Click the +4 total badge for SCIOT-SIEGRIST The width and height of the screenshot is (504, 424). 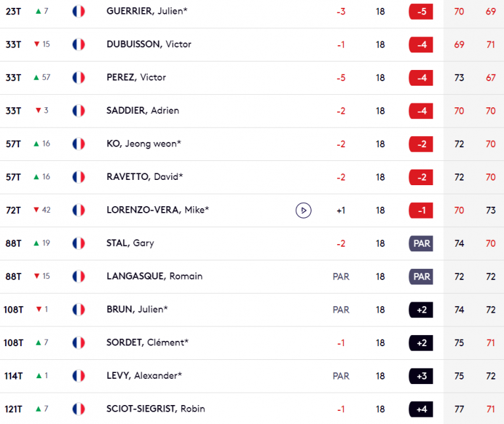421,409
